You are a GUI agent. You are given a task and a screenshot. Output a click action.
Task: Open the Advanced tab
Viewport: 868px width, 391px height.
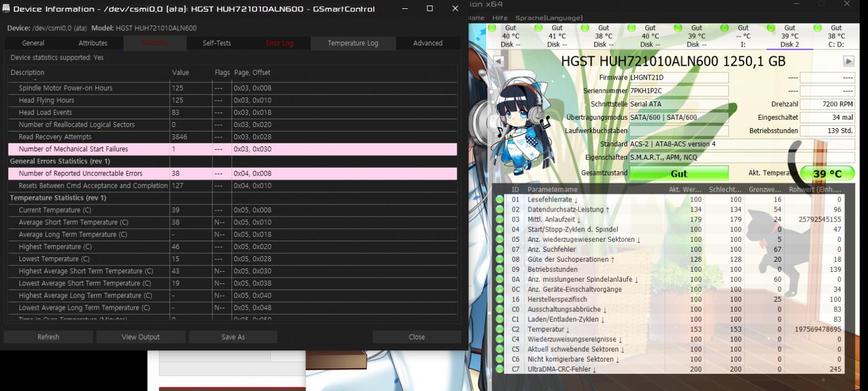(x=428, y=43)
